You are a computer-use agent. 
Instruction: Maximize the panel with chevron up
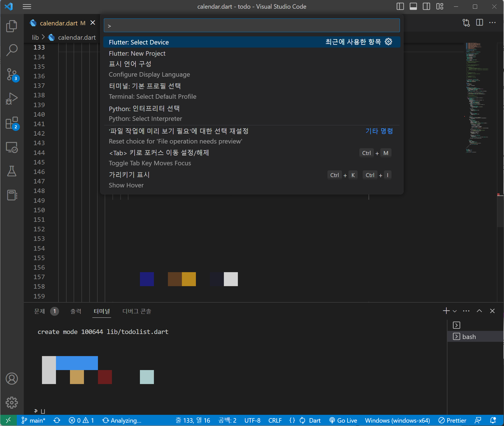point(479,311)
